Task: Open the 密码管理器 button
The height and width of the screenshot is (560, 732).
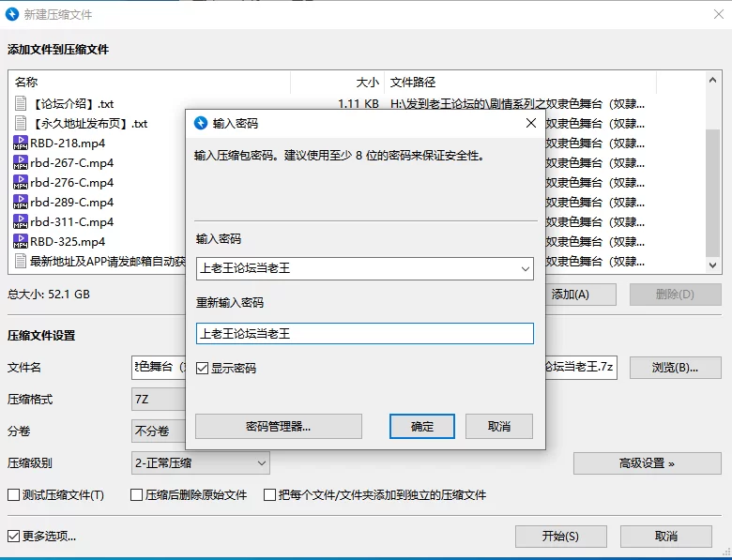Action: click(278, 426)
